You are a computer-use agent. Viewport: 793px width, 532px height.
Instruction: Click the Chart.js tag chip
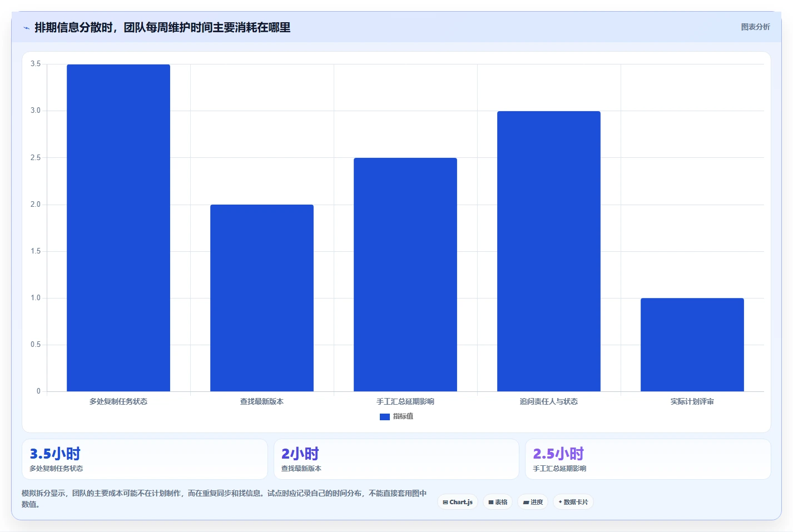pos(458,502)
